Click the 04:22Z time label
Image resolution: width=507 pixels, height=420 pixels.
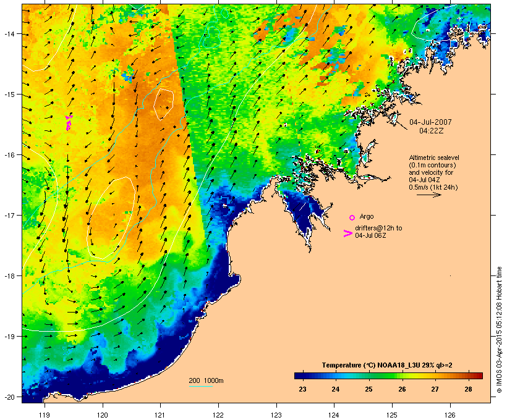click(432, 131)
